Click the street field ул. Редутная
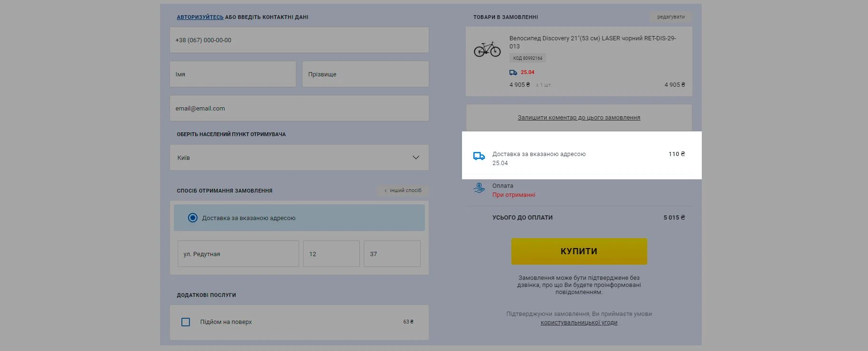 tap(238, 254)
